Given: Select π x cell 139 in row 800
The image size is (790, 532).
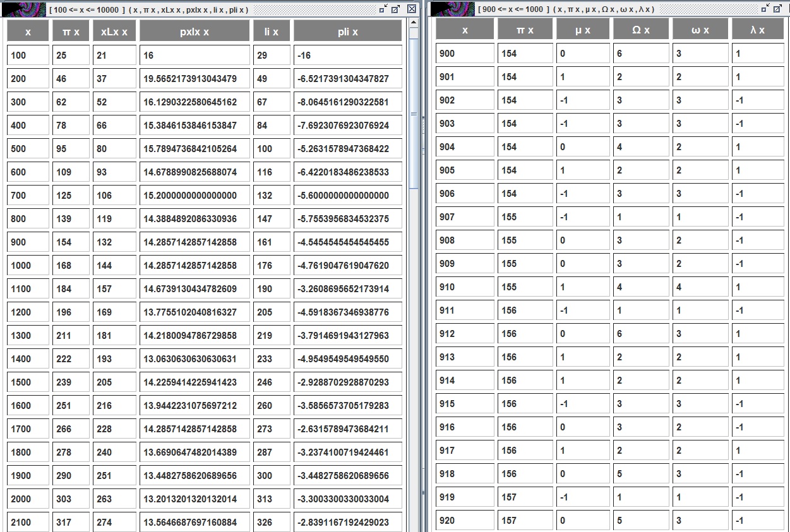Looking at the screenshot, I should pyautogui.click(x=71, y=219).
